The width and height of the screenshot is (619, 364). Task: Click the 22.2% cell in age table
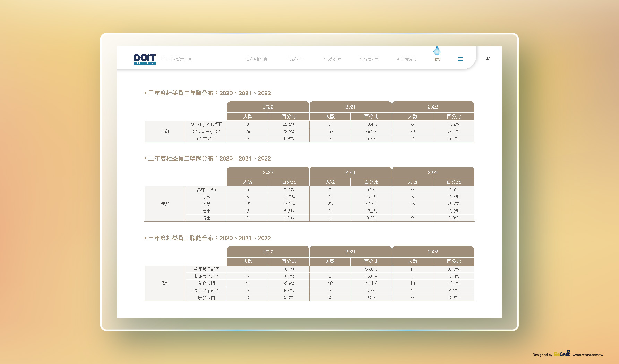289,124
